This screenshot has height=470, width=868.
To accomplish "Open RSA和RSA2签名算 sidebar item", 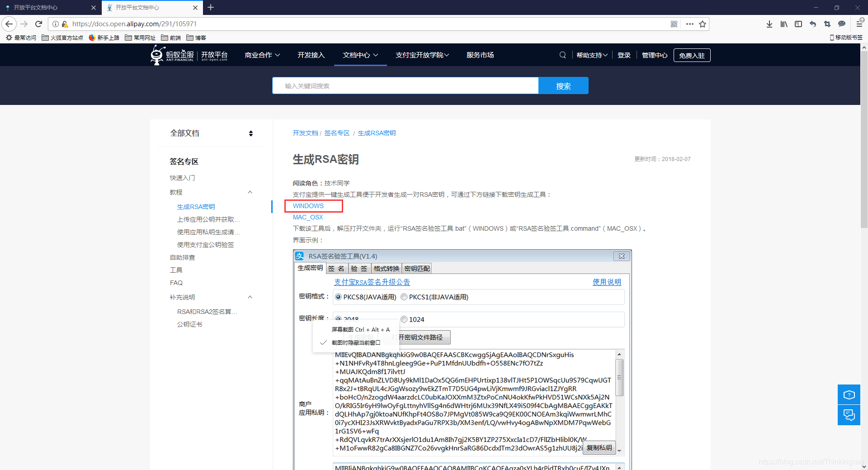I will click(207, 312).
